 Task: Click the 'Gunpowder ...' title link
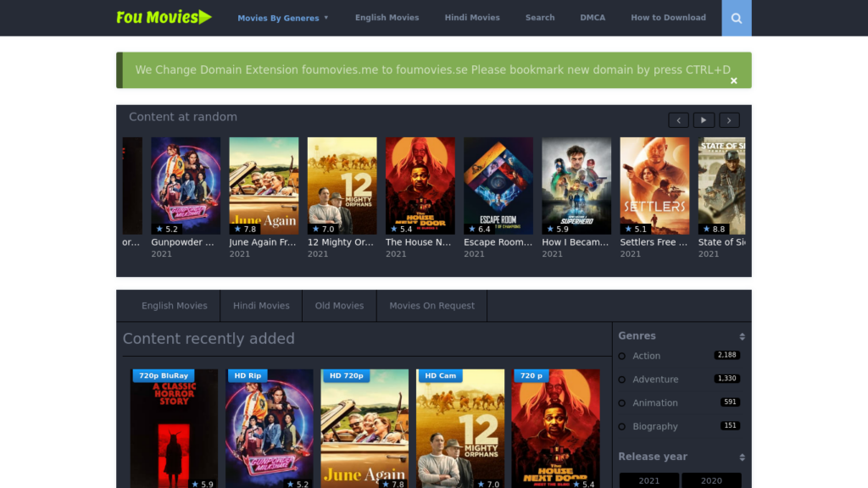point(182,241)
